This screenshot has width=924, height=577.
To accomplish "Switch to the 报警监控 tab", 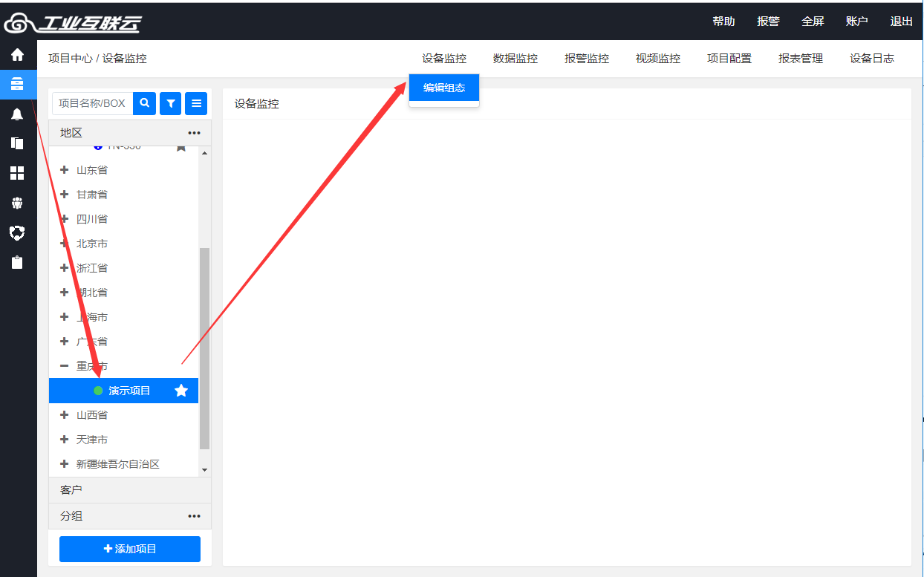I will click(587, 59).
